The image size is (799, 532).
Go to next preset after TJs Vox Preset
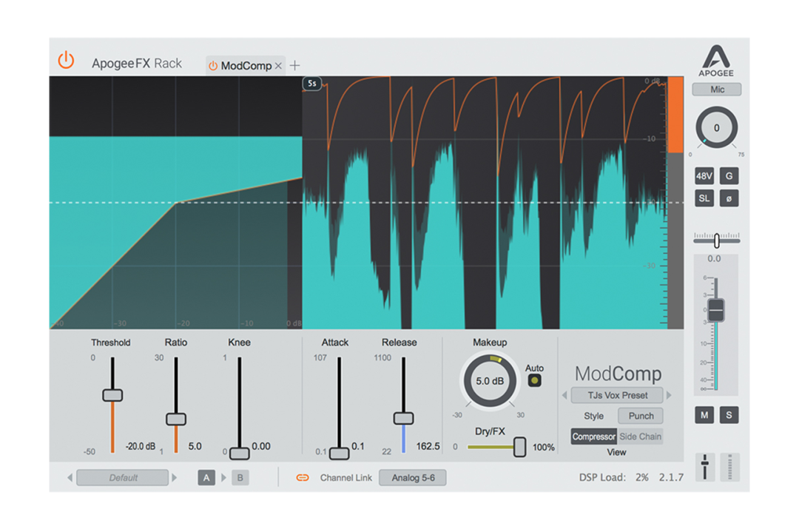click(670, 396)
